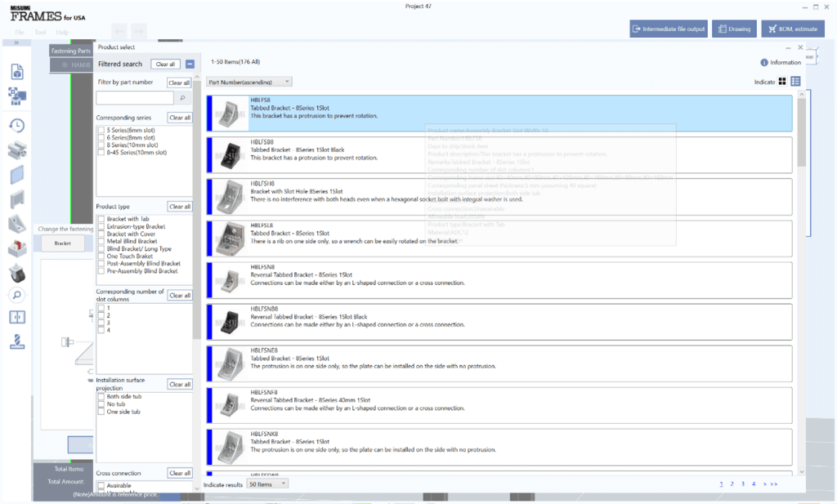This screenshot has height=504, width=837.
Task: Select the double door icon in sidebar
Action: (x=17, y=317)
